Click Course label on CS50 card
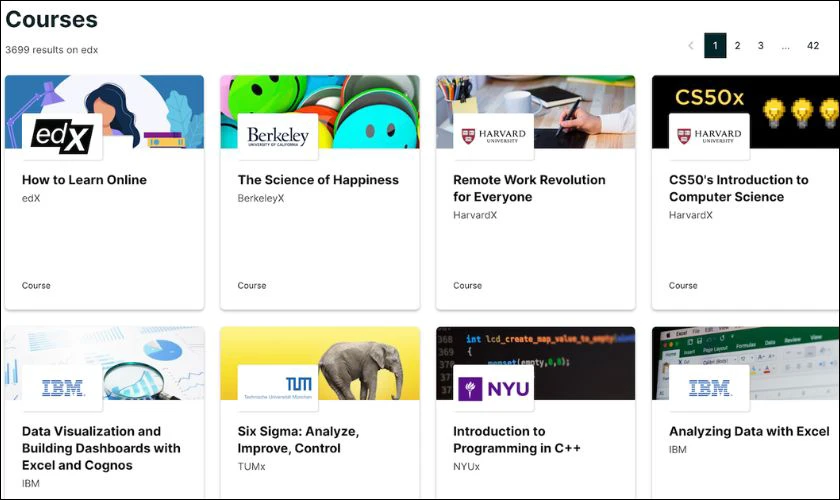This screenshot has height=500, width=840. coord(683,286)
